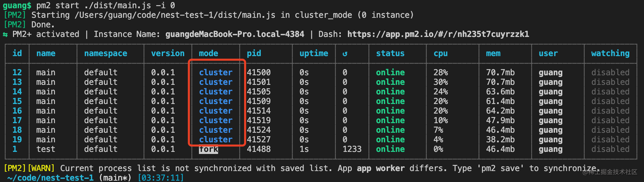This screenshot has height=182, width=644.
Task: Click the 'pm2 save' text in warning
Action: coord(500,168)
